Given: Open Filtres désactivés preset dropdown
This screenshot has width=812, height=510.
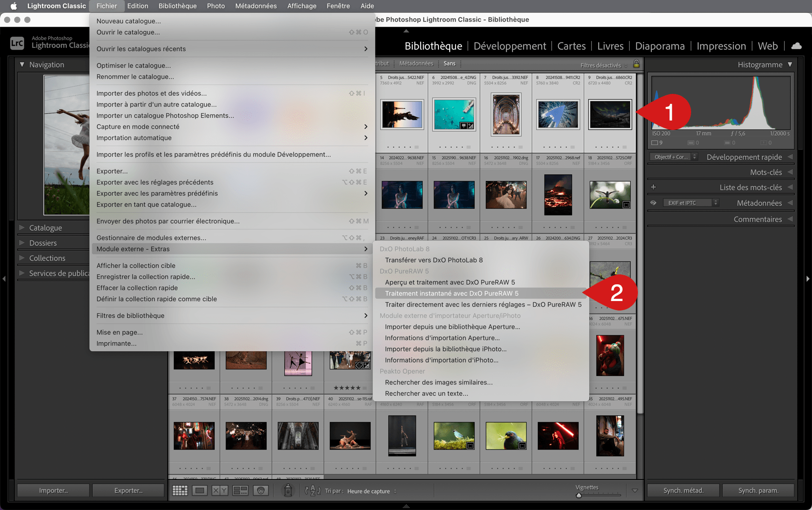Looking at the screenshot, I should (x=604, y=65).
